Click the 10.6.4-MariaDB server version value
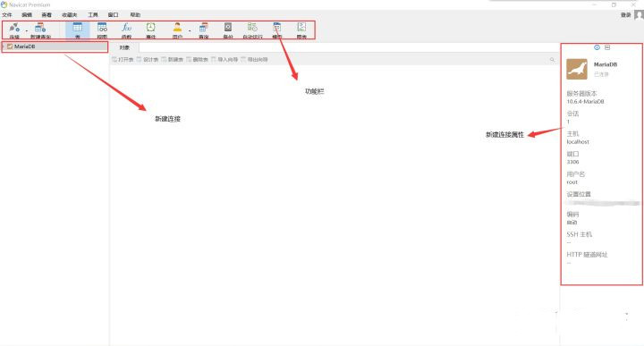This screenshot has width=644, height=346. point(585,101)
